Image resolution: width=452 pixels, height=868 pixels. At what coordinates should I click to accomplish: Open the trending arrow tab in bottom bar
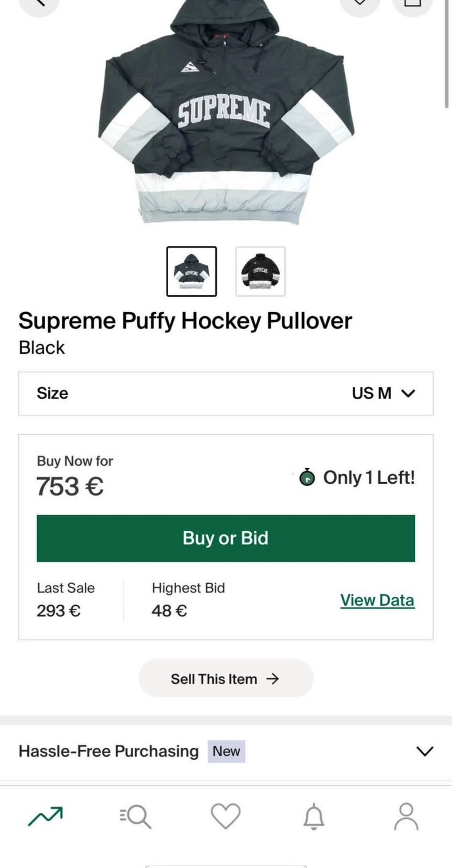[x=45, y=816]
